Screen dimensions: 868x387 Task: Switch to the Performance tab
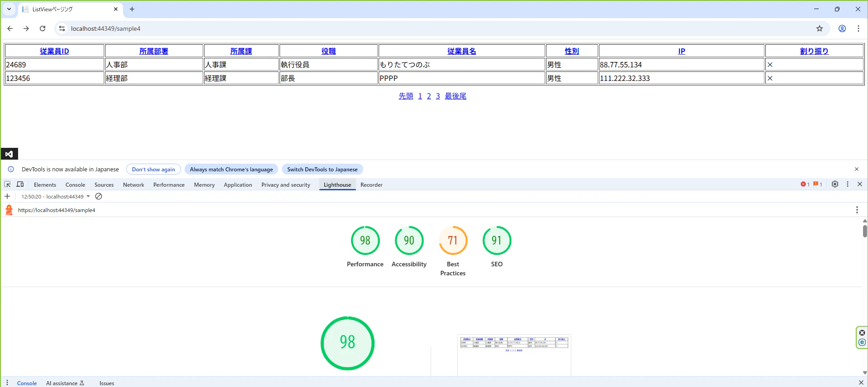[169, 184]
